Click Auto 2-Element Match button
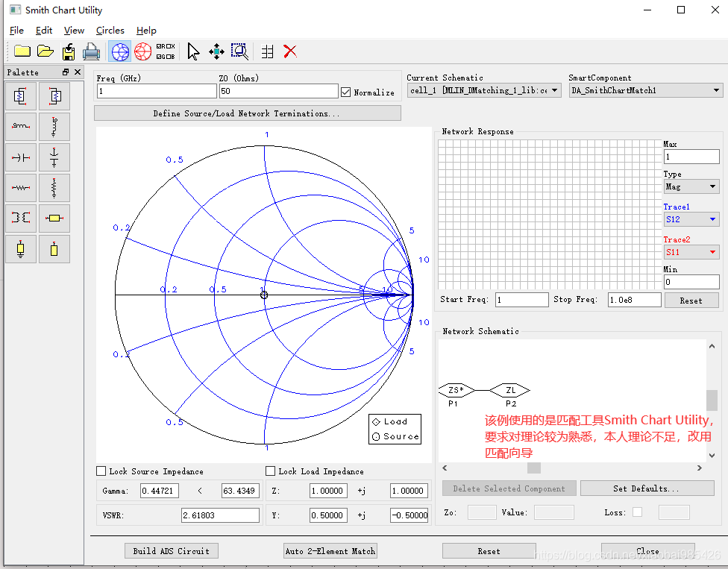Image resolution: width=728 pixels, height=569 pixels. (x=330, y=551)
